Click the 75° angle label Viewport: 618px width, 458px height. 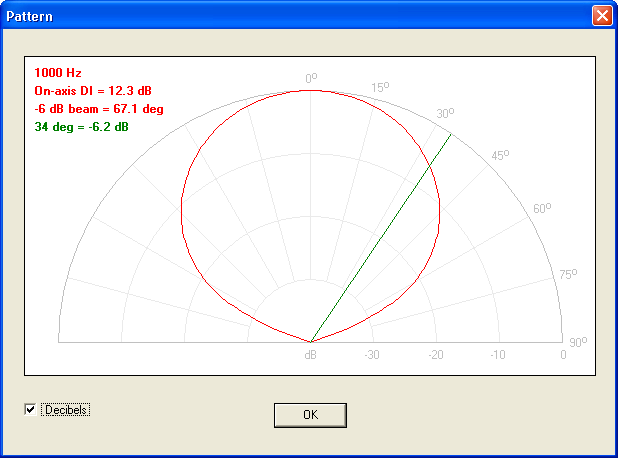point(568,274)
